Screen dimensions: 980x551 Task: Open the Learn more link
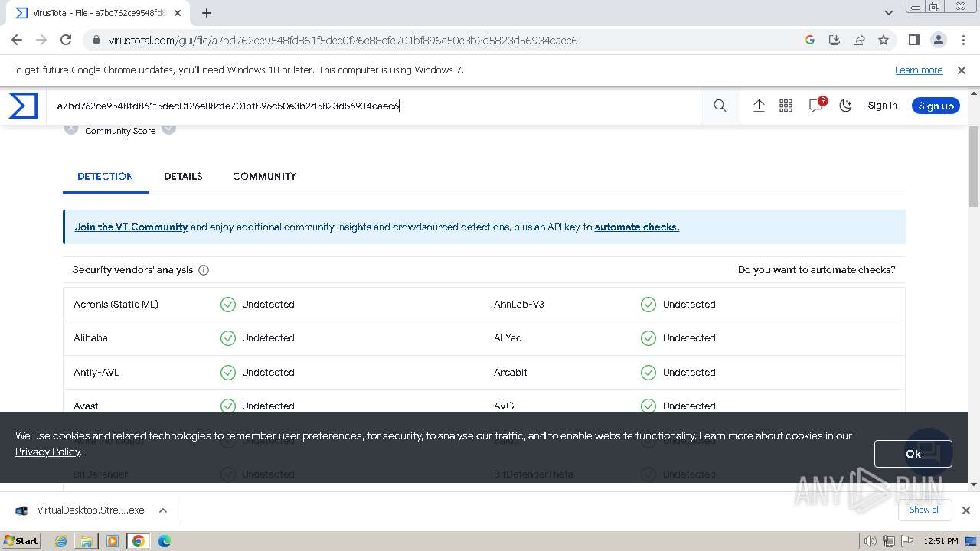tap(919, 70)
